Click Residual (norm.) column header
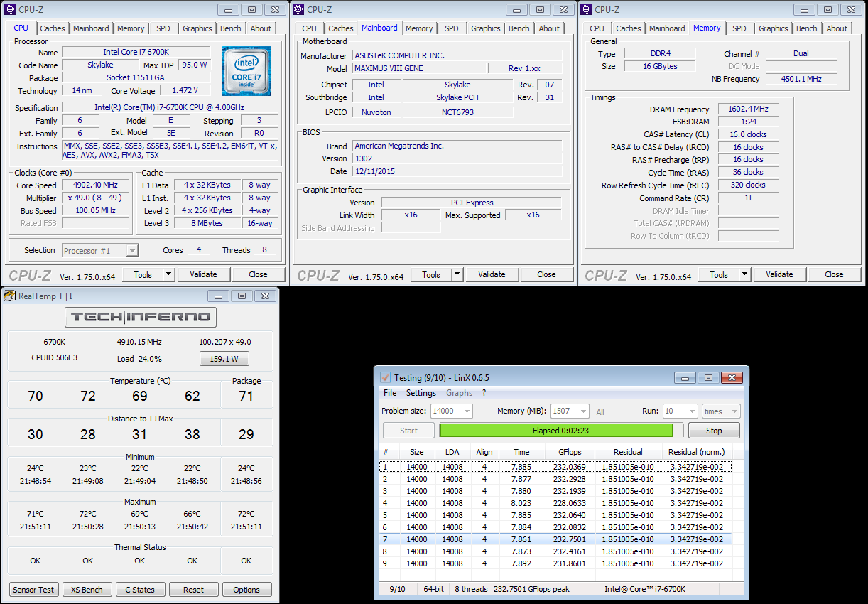This screenshot has height=604, width=868. click(x=697, y=452)
